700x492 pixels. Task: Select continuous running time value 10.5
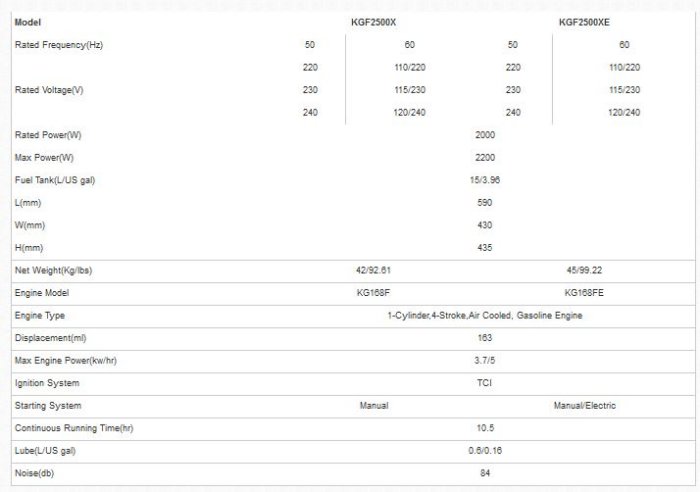pos(485,428)
